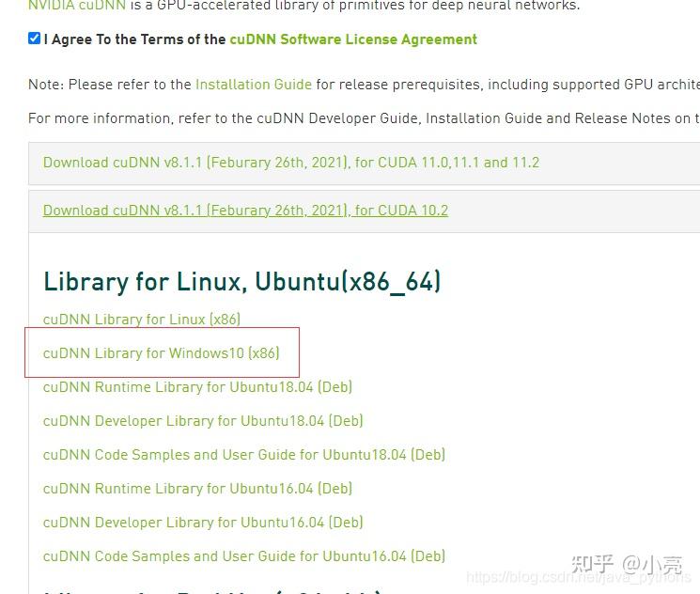Download cuDNN Developer Library for Ubuntu16.04 (Deb)
Screen dimensions: 700x594
click(x=203, y=523)
